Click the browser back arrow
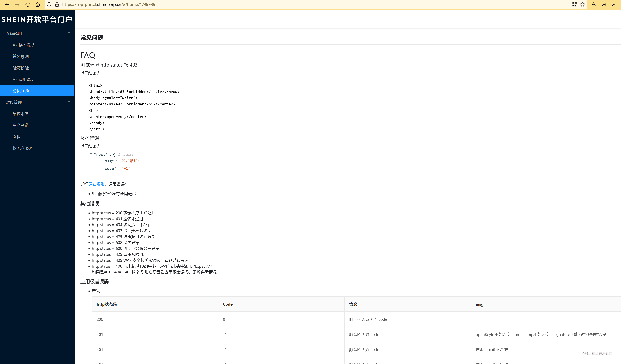 (x=7, y=4)
